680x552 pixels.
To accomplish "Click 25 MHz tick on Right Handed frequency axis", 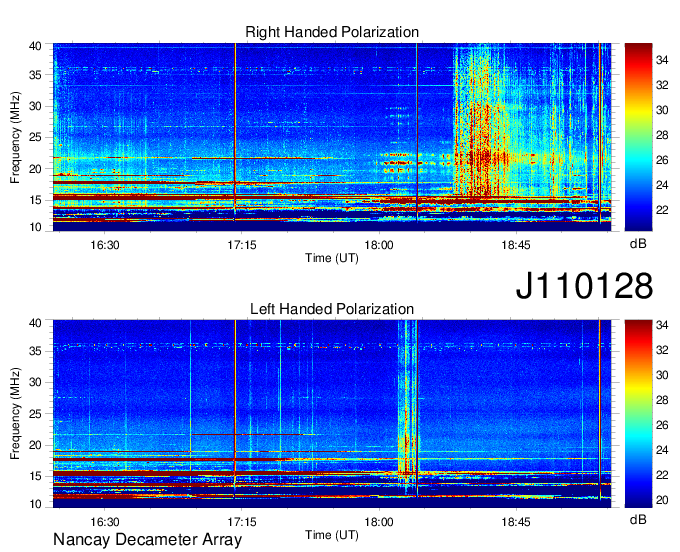I will [36, 137].
